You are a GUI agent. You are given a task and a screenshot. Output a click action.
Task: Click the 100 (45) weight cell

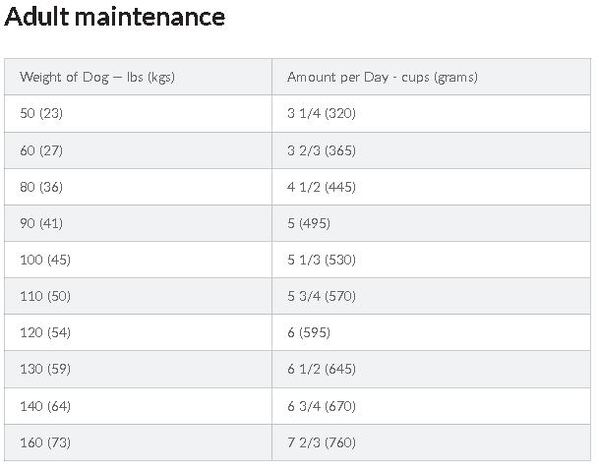coord(138,260)
